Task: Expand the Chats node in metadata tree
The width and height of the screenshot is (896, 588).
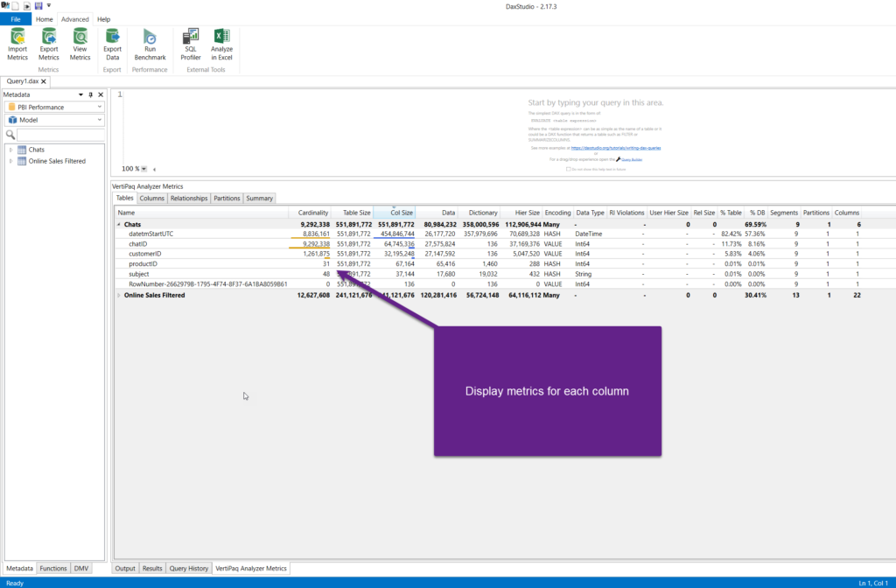Action: click(10, 150)
